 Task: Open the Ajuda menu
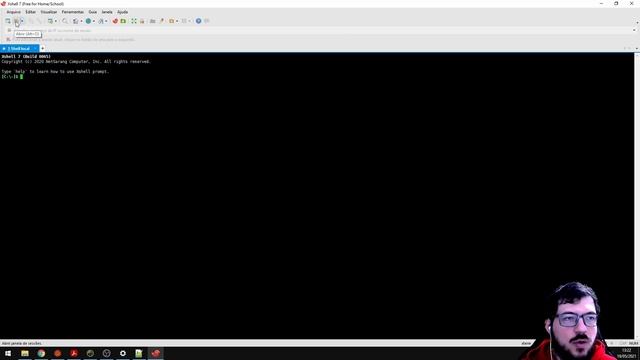[x=122, y=12]
